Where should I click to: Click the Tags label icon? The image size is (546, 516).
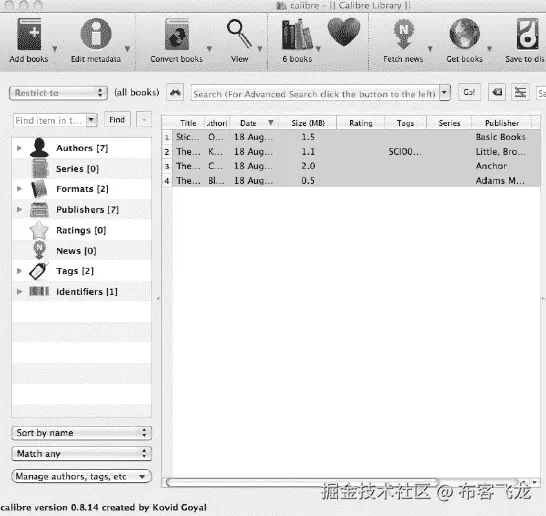pos(38,271)
